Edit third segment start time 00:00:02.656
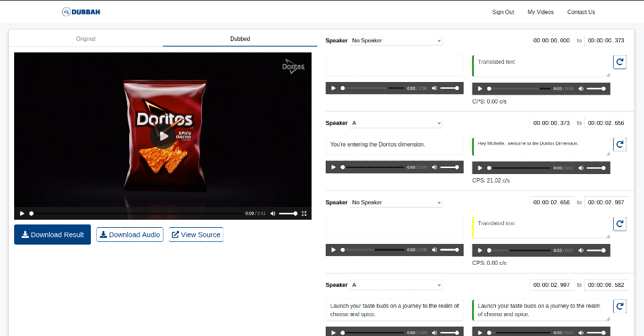Screen dimensions: 644x336 (552, 202)
